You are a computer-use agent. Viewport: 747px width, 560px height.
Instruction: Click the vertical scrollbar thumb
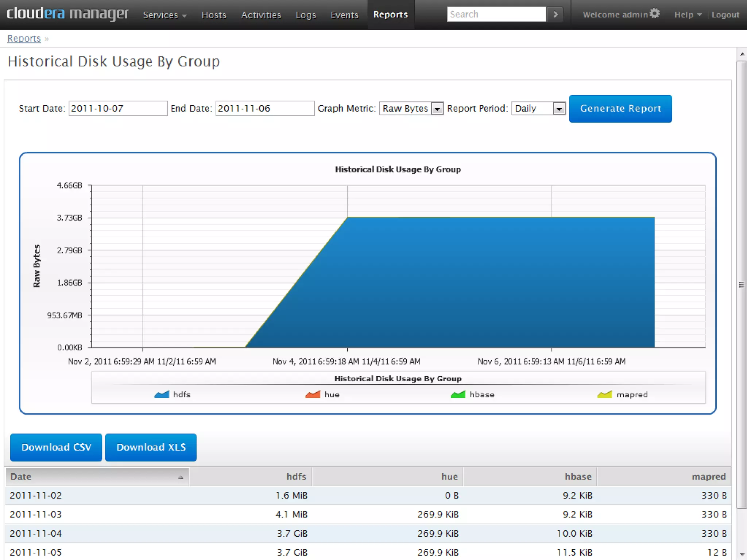[x=742, y=284]
